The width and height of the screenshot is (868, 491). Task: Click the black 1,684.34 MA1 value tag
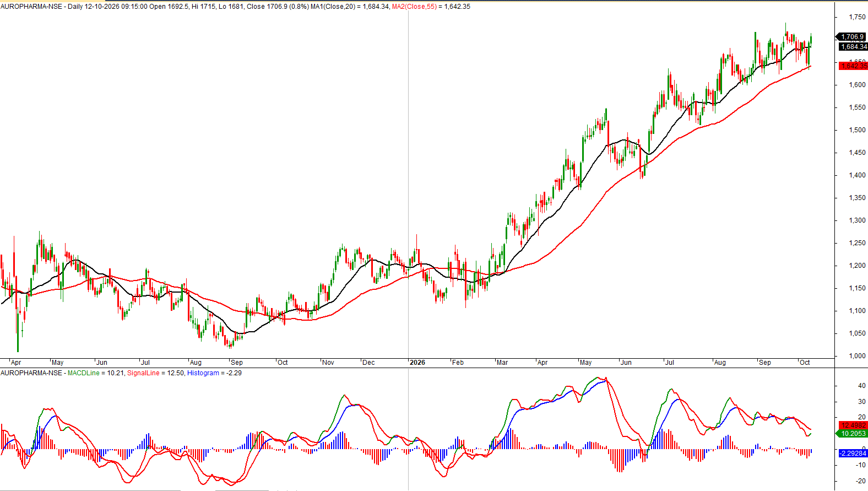[853, 47]
